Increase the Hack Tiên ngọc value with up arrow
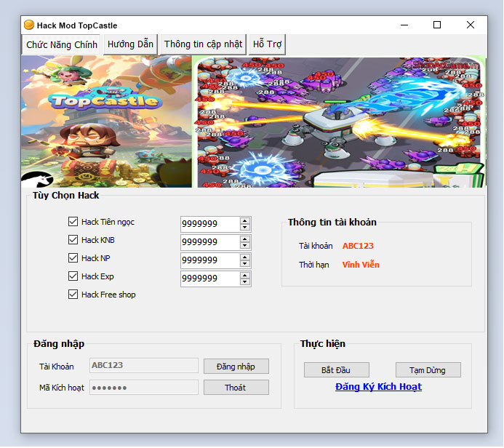The image size is (504, 448). coord(245,221)
